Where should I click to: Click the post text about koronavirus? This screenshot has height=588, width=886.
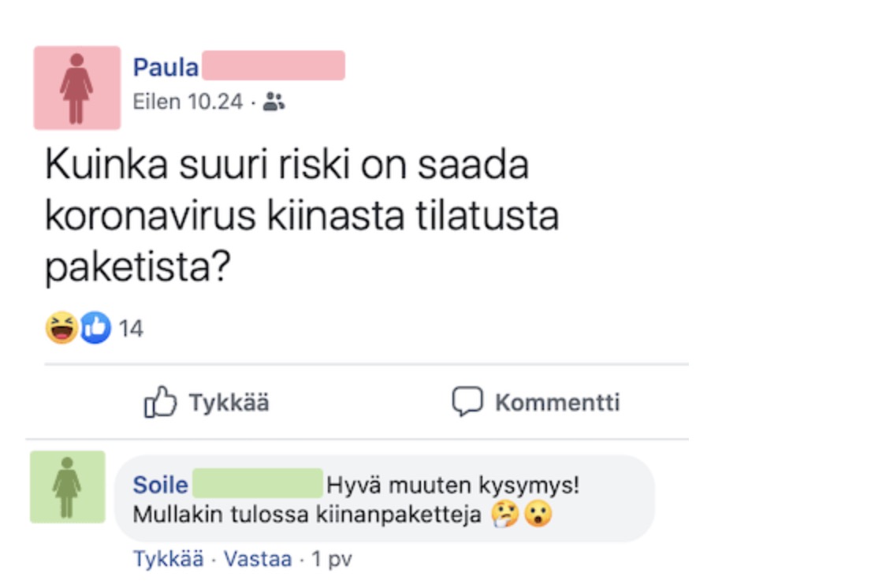click(x=301, y=216)
